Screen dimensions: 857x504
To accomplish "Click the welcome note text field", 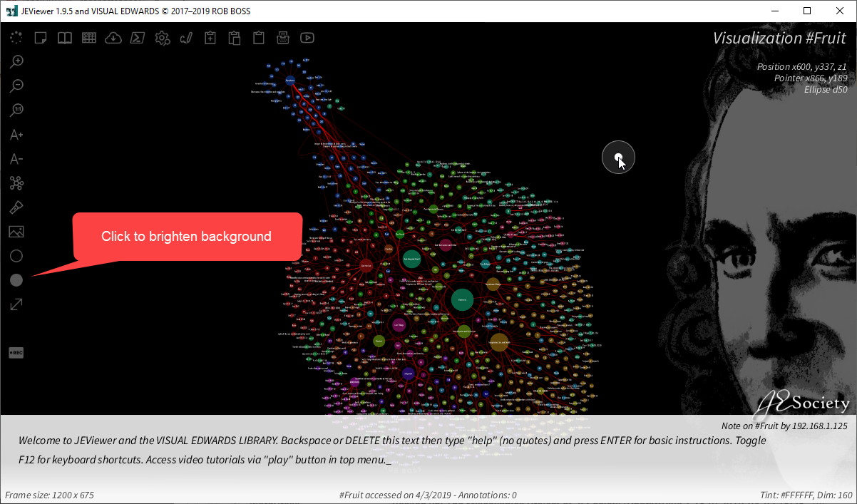I will (392, 451).
